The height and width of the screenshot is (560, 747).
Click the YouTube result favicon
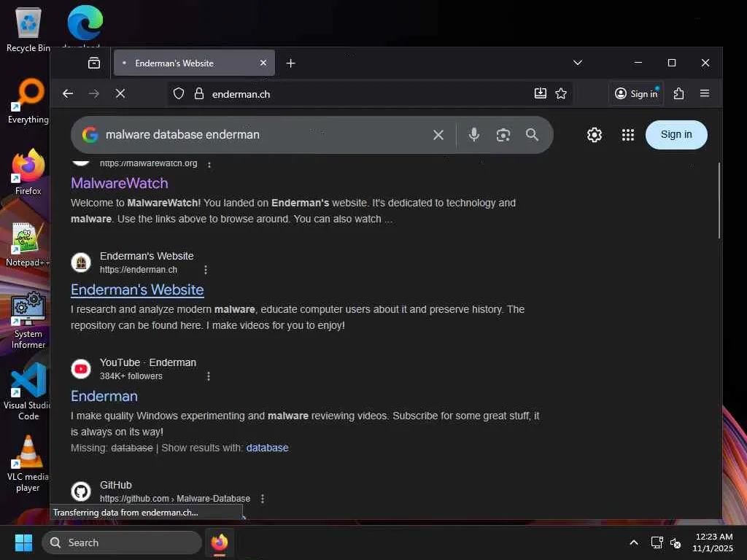[x=81, y=369]
